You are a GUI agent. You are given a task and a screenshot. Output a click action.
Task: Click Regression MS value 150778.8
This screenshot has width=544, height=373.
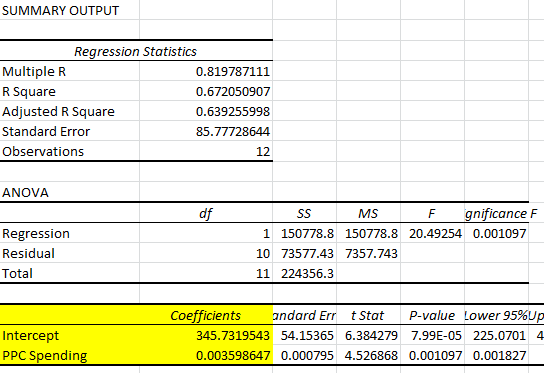[x=368, y=234]
